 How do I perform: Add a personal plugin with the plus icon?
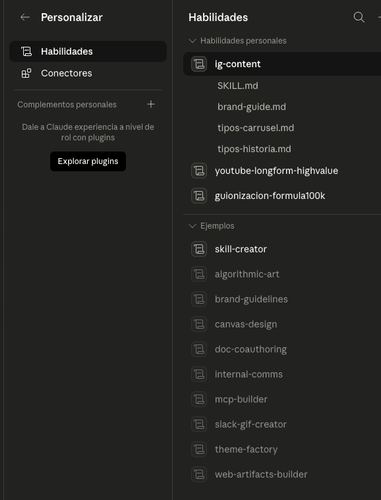(x=151, y=104)
